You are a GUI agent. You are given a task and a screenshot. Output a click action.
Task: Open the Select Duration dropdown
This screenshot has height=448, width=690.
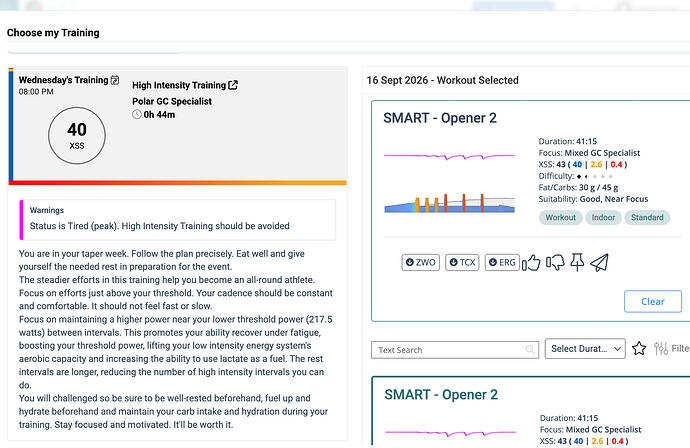pyautogui.click(x=585, y=349)
